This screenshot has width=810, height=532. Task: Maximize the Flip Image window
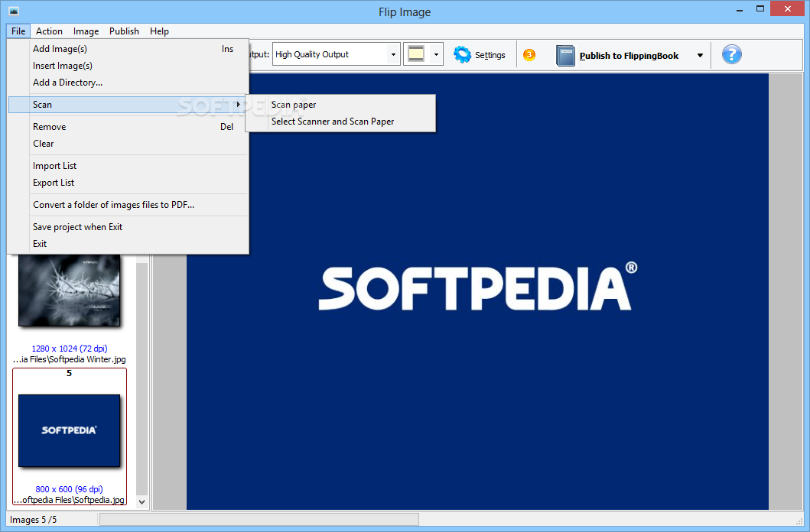tap(760, 8)
